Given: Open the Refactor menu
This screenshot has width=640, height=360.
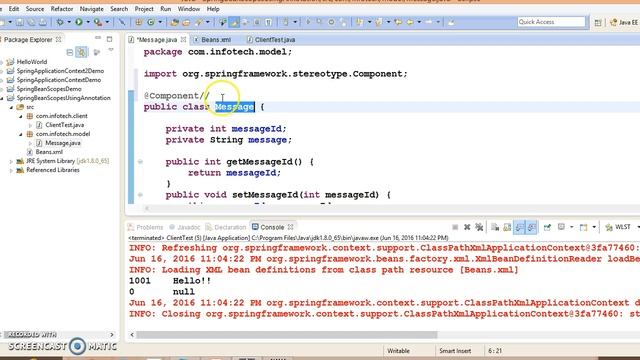Looking at the screenshot, I should point(62,9).
